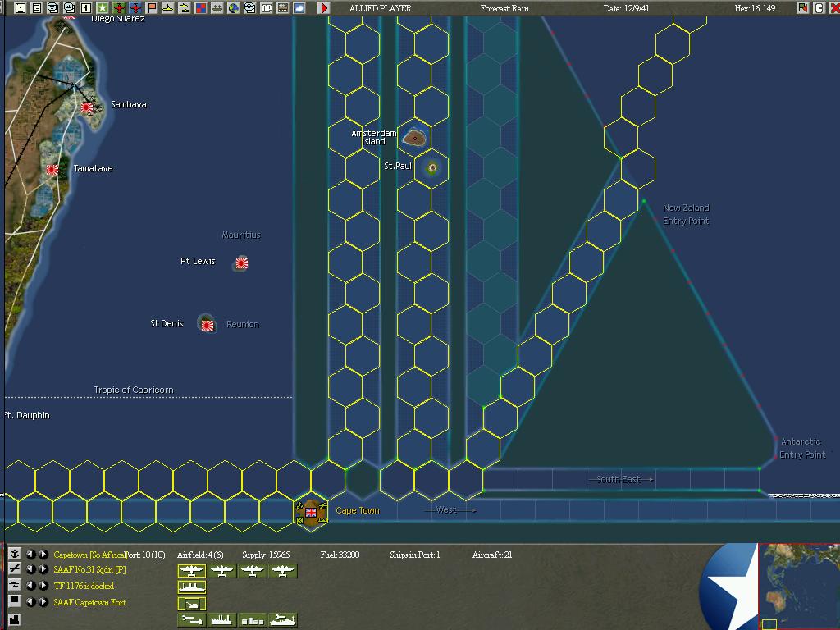Open SAAF Capetown Fort unit
The image size is (840, 630).
click(89, 603)
